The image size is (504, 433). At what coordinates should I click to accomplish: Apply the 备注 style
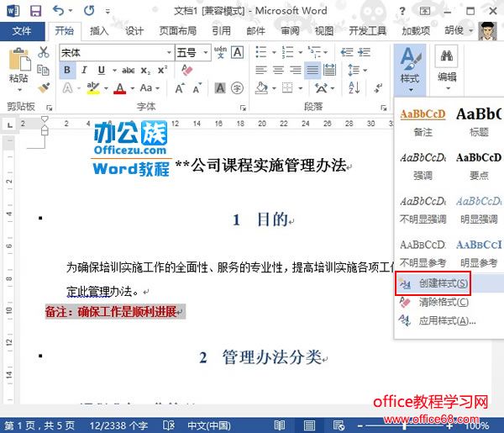coord(423,123)
